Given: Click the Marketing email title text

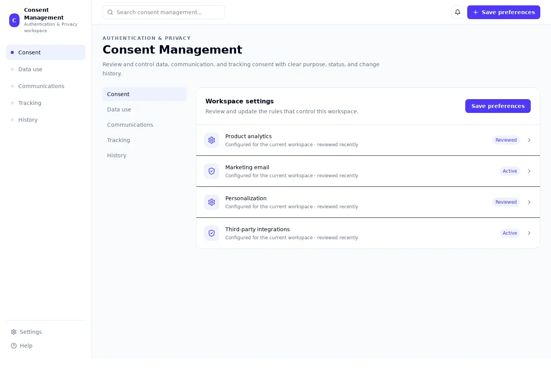Looking at the screenshot, I should (x=247, y=167).
